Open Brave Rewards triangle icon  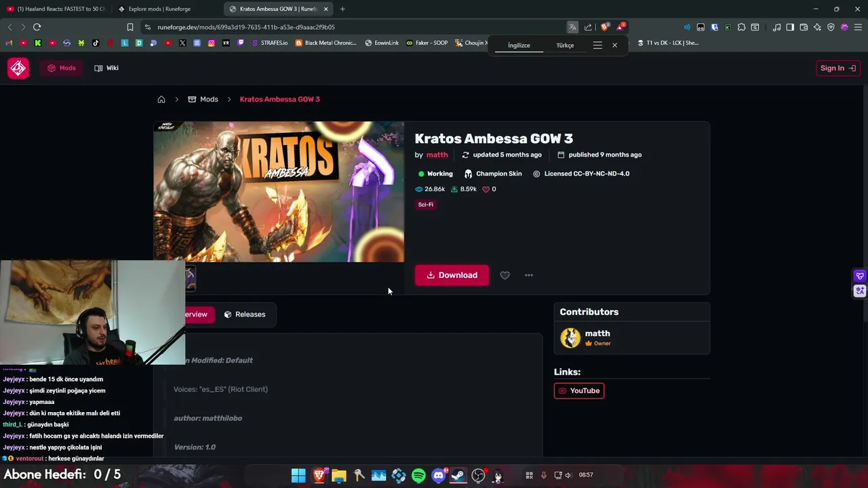click(x=620, y=27)
